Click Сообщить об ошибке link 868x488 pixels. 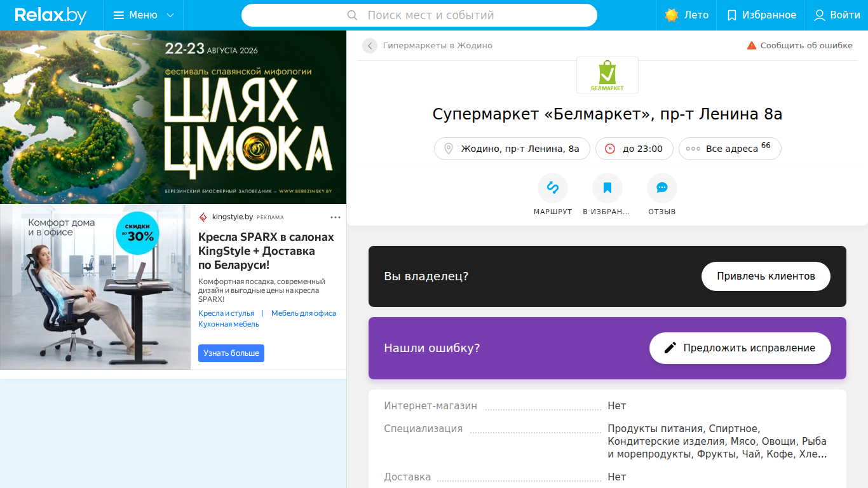pos(806,46)
